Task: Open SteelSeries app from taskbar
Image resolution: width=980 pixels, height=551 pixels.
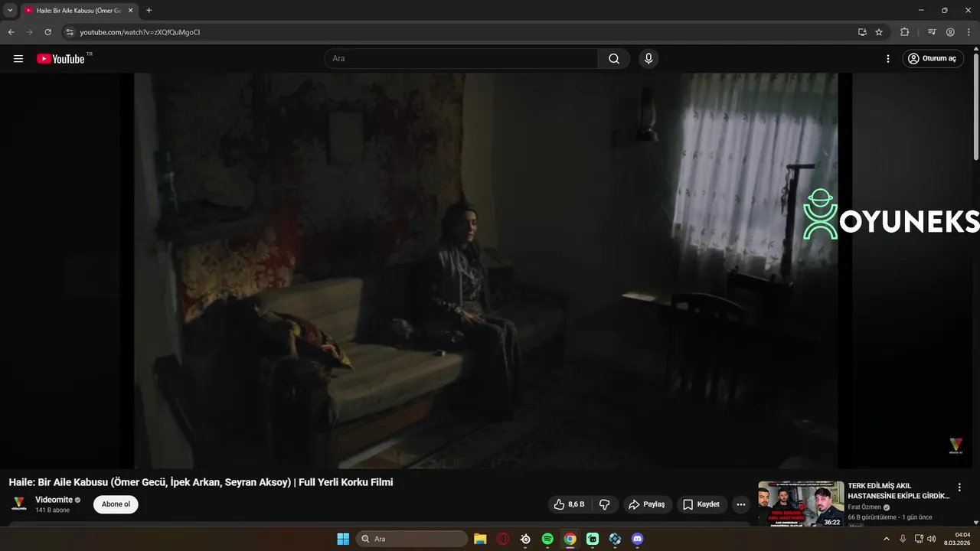Action: (525, 539)
